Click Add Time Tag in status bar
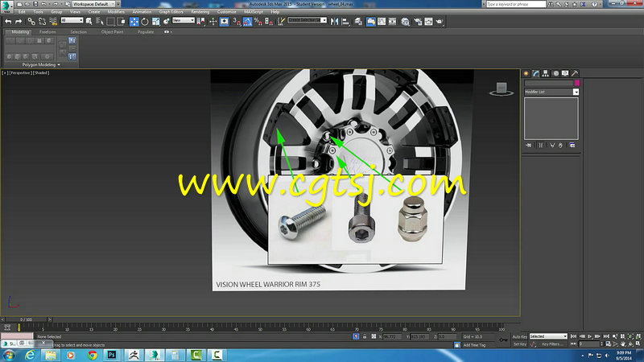 (474, 345)
